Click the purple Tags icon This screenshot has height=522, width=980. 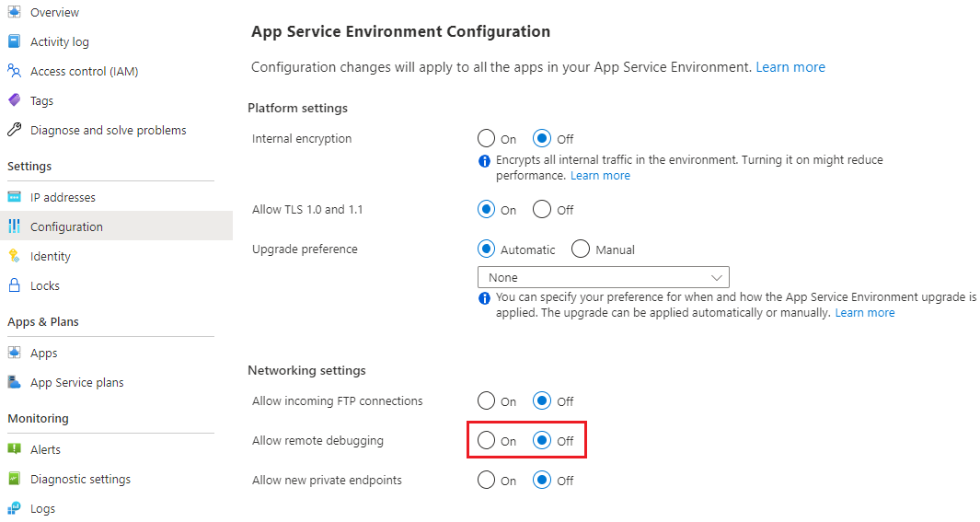[14, 100]
